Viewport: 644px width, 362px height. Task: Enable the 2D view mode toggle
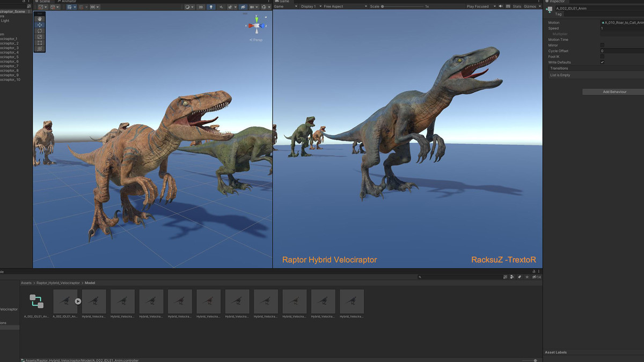tap(201, 6)
